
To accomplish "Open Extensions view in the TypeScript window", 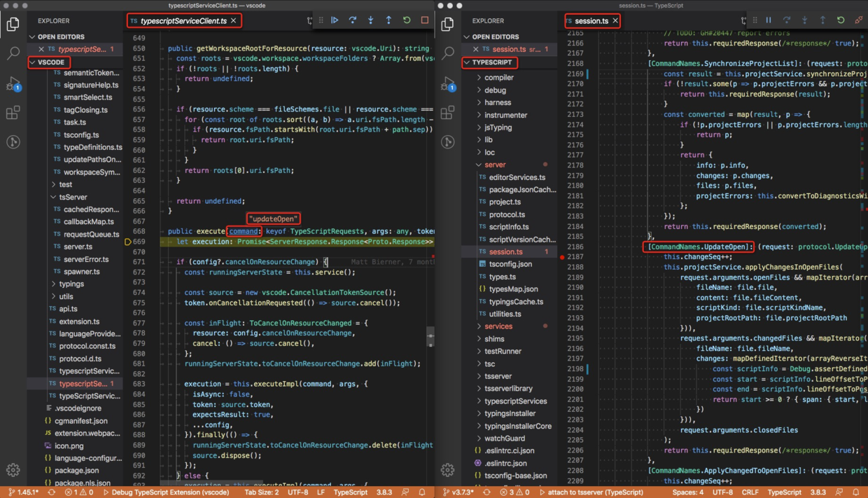I will (448, 113).
